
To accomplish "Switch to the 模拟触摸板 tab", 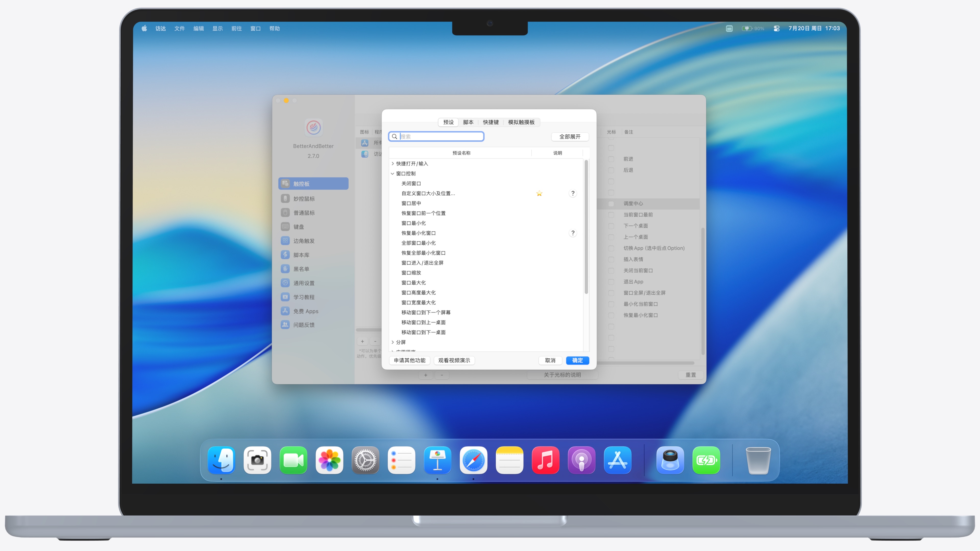I will [x=521, y=122].
